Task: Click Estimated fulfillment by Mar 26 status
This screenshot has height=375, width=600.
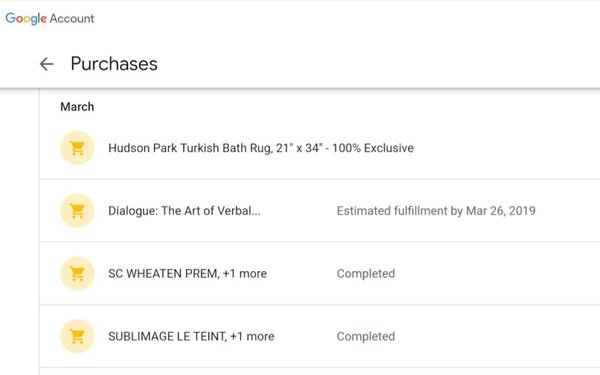Action: [x=436, y=211]
